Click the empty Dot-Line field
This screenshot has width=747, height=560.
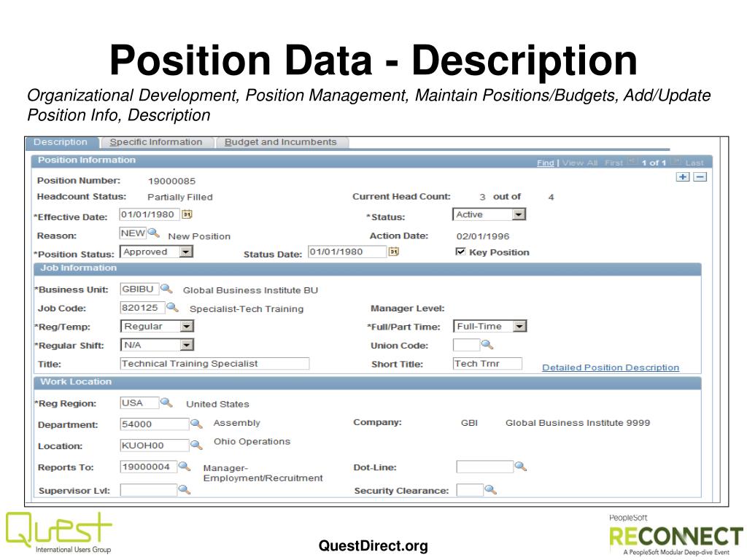[x=484, y=467]
